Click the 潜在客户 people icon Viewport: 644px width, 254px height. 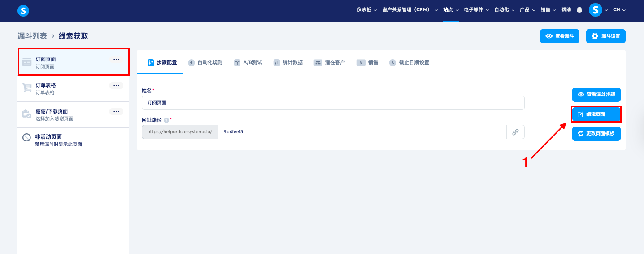(318, 62)
